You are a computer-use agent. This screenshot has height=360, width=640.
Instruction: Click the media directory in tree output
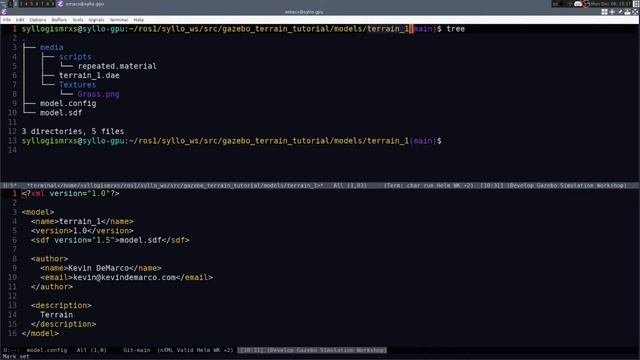(x=52, y=47)
